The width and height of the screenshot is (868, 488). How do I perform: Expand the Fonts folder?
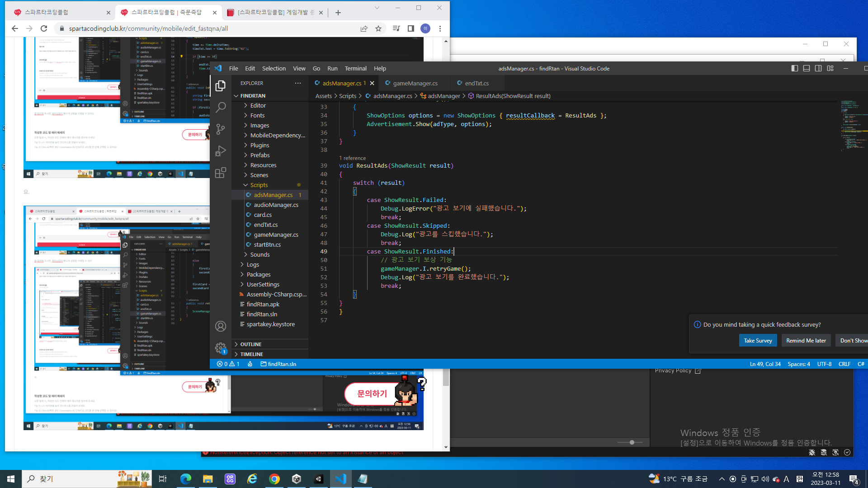270,115
